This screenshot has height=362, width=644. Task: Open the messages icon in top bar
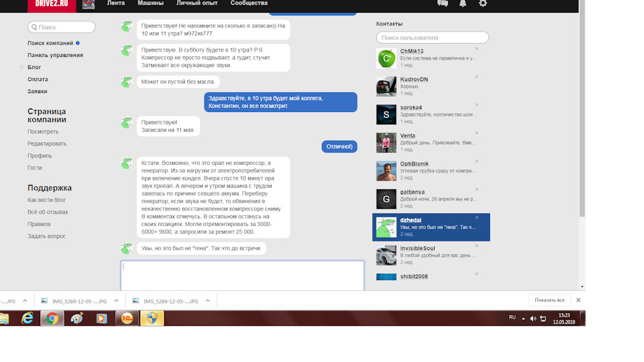[x=443, y=3]
